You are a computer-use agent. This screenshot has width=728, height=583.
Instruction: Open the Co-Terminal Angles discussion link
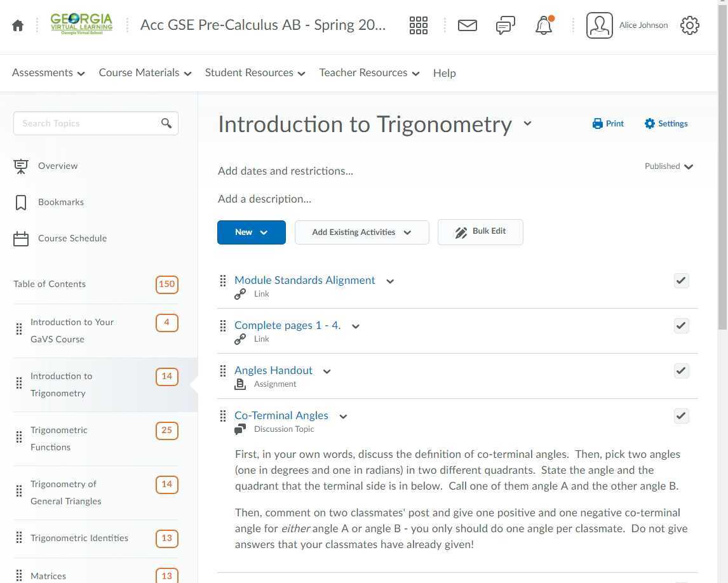(x=281, y=415)
